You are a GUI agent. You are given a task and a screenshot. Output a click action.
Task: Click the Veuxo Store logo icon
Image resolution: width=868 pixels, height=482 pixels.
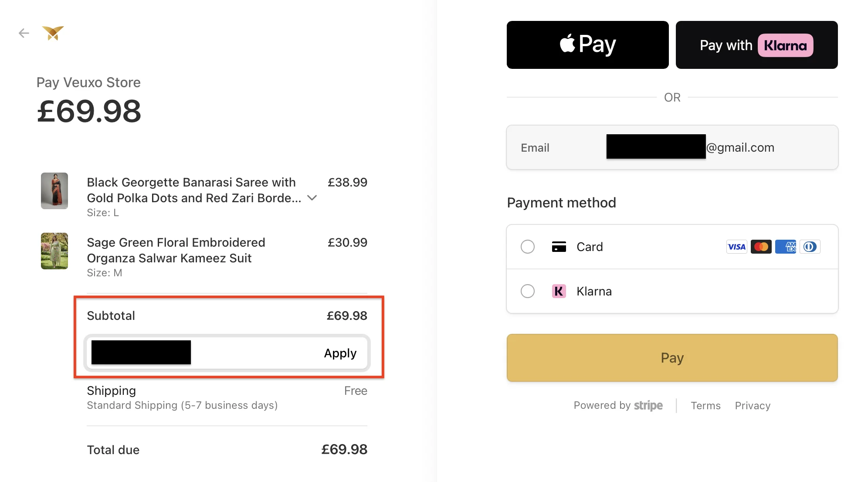tap(53, 33)
